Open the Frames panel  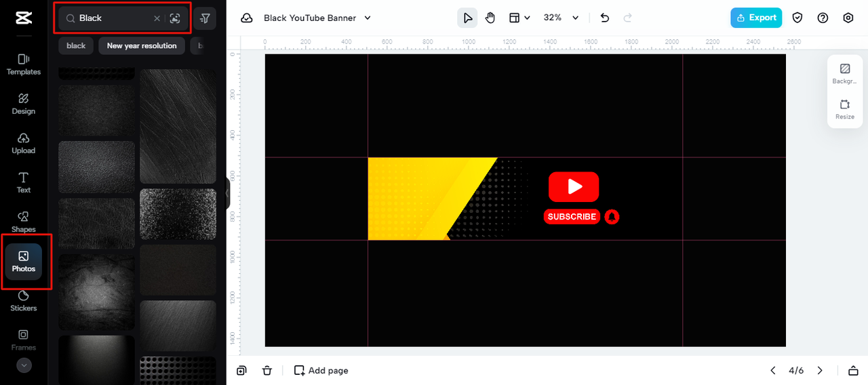[24, 340]
